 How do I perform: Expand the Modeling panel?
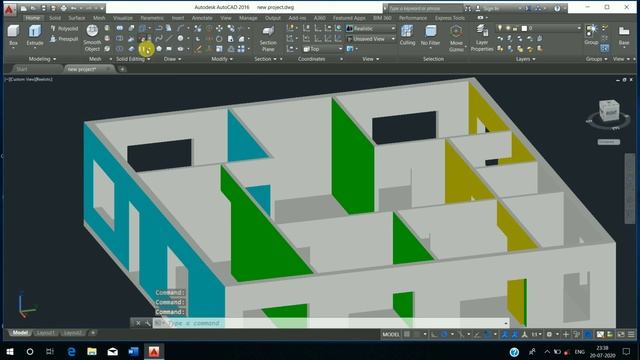(x=42, y=59)
